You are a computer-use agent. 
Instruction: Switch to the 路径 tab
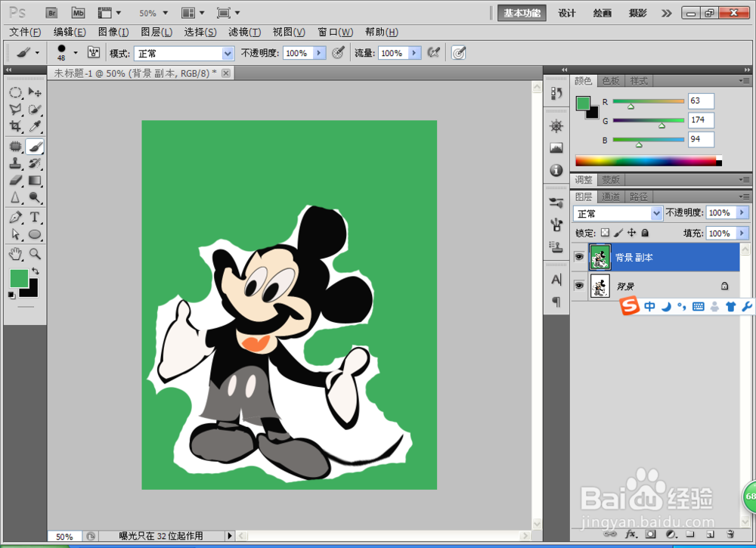[x=638, y=197]
